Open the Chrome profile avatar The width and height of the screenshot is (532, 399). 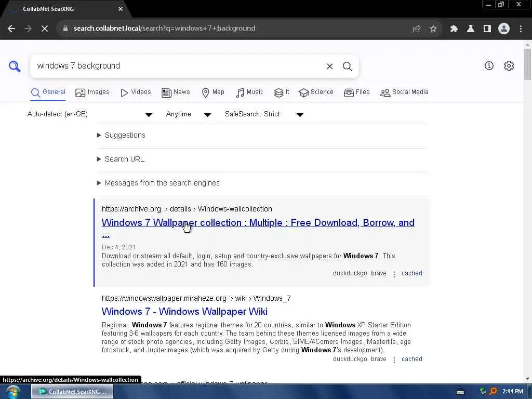tap(504, 29)
